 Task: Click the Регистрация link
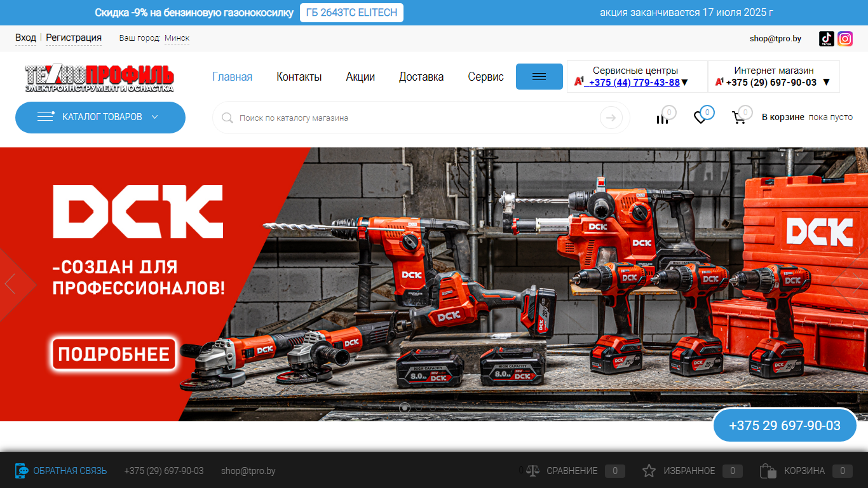click(x=74, y=38)
